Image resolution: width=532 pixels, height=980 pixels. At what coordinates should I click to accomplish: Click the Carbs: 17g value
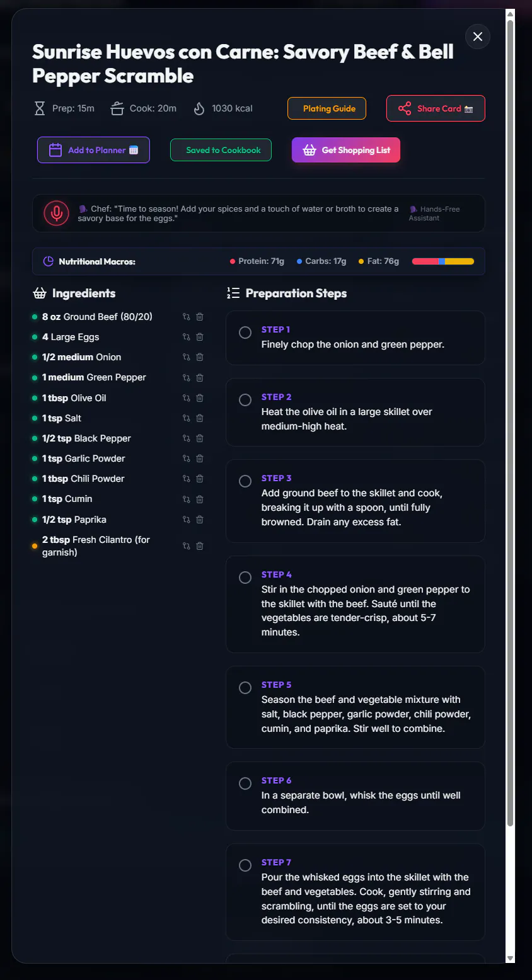(326, 261)
